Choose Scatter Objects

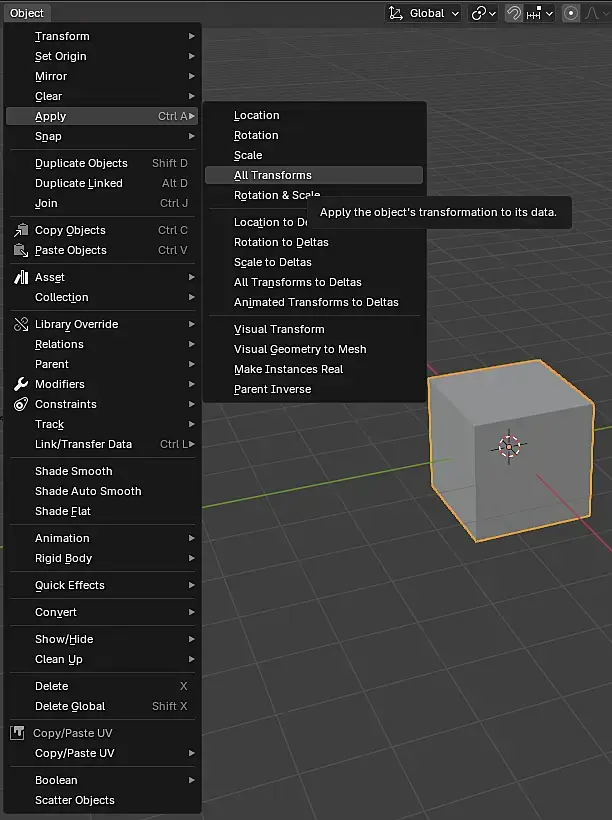pos(102,800)
